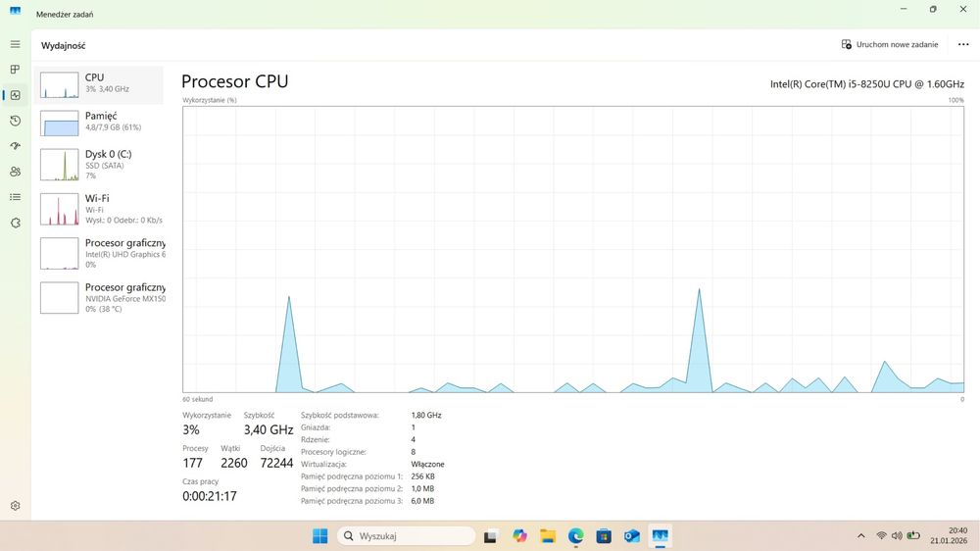The image size is (980, 551).
Task: Open the Details list sidebar icon
Action: click(x=15, y=197)
